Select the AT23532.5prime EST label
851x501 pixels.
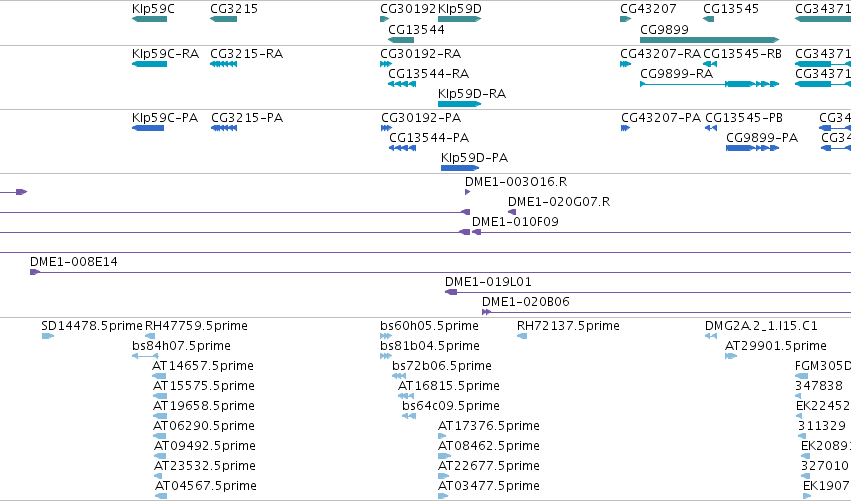point(205,466)
